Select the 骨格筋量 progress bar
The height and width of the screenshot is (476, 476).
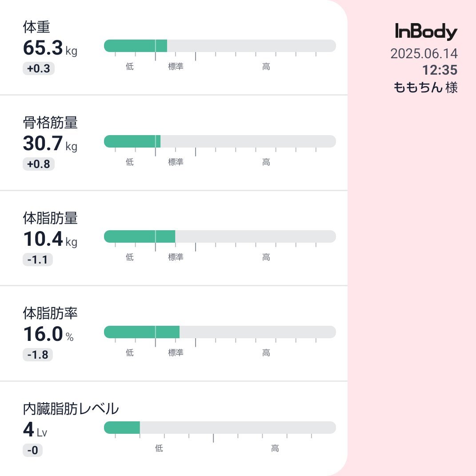click(220, 141)
